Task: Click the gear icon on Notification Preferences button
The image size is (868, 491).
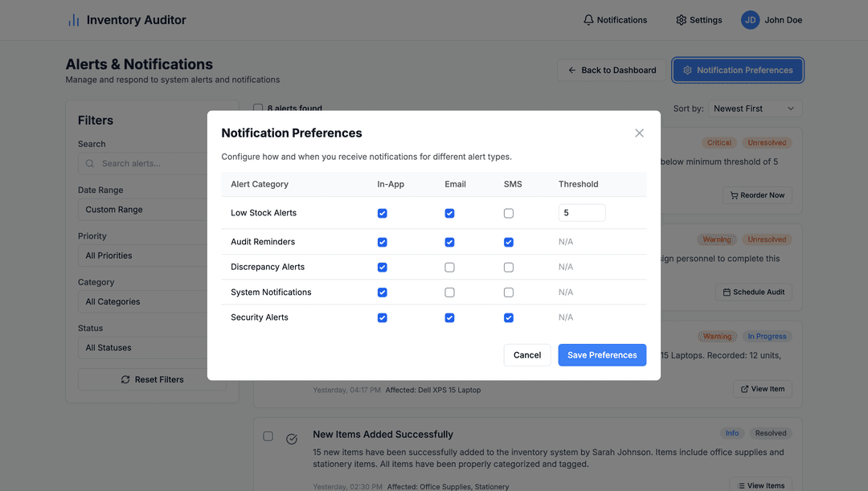Action: (x=687, y=70)
